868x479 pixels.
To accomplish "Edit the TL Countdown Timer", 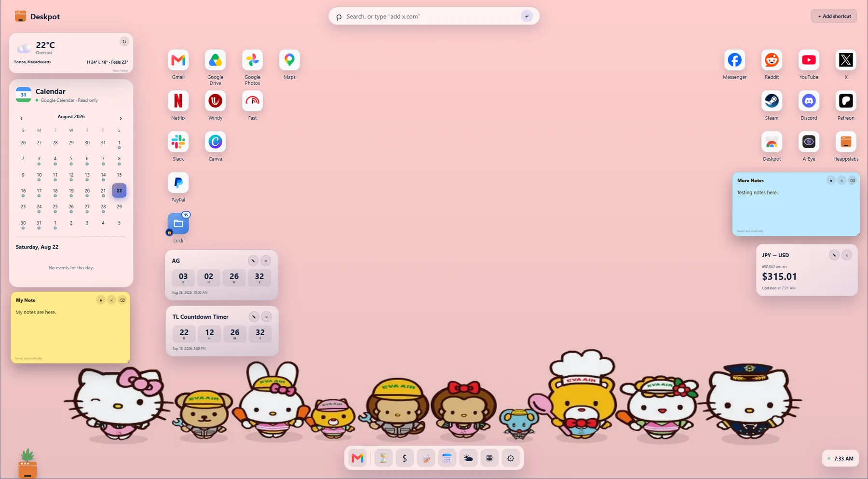I will coord(254,317).
